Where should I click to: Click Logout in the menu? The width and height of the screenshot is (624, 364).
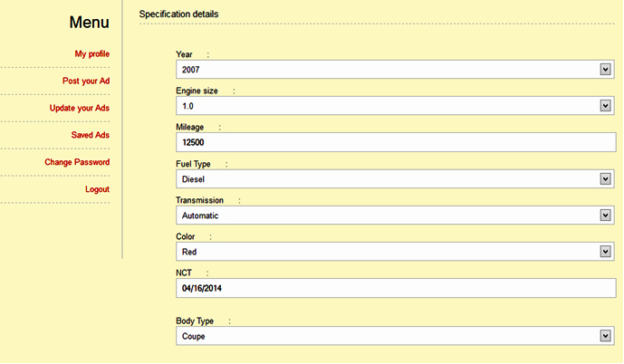pyautogui.click(x=97, y=190)
